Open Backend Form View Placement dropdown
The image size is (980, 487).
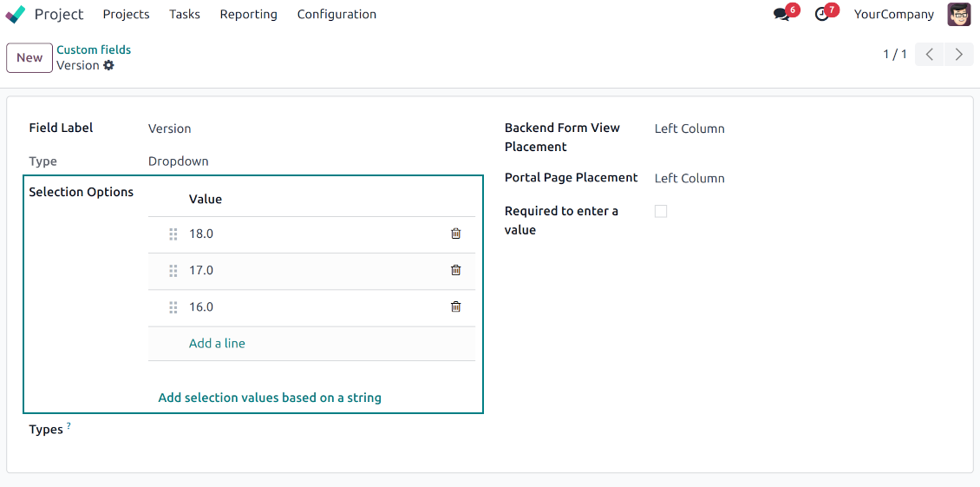689,128
